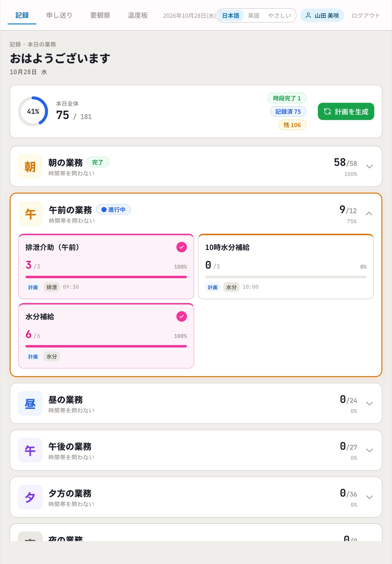This screenshot has width=392, height=564.
Task: Click the ログアウト link
Action: point(366,15)
